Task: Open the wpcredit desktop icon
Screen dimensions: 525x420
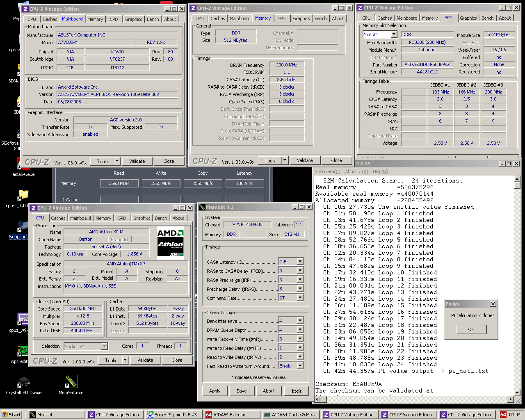Action: click(x=23, y=352)
